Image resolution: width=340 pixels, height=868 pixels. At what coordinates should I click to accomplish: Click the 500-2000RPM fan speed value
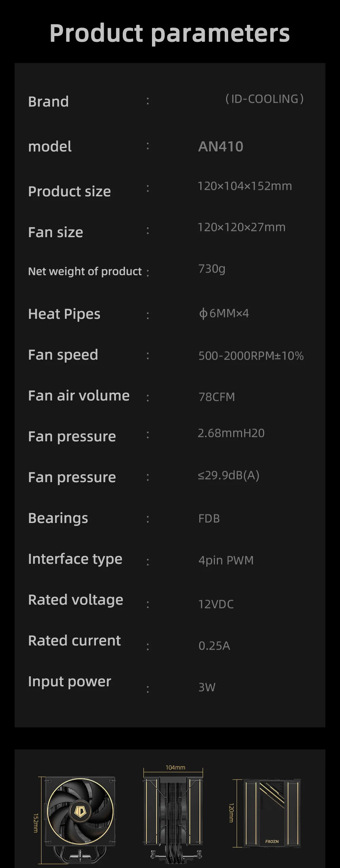pyautogui.click(x=251, y=356)
